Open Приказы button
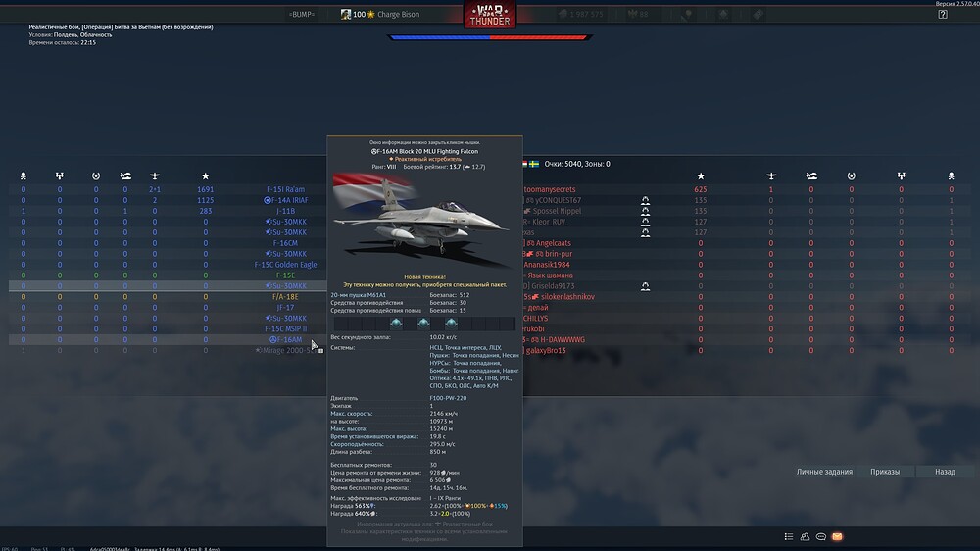This screenshot has height=551, width=980. [x=885, y=472]
